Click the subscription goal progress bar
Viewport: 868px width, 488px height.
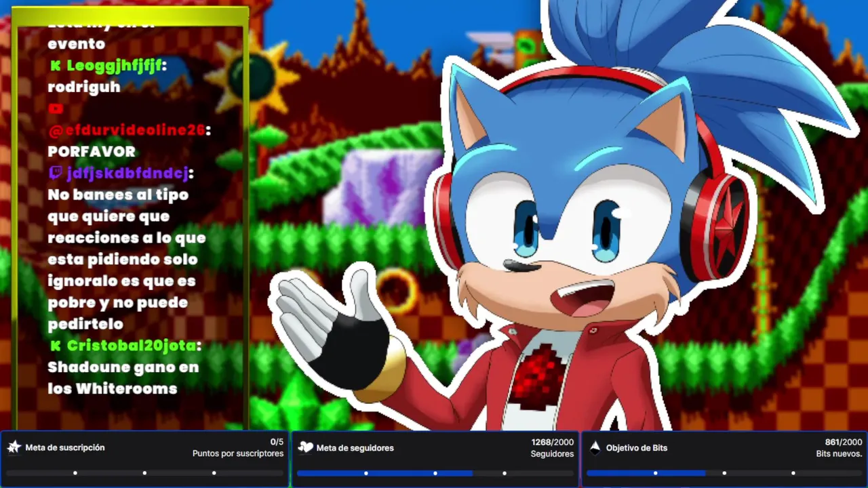(x=144, y=473)
